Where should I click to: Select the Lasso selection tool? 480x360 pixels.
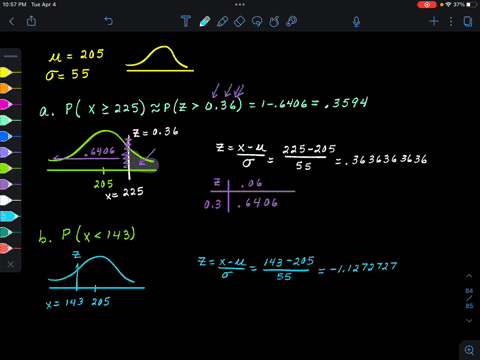click(x=257, y=22)
